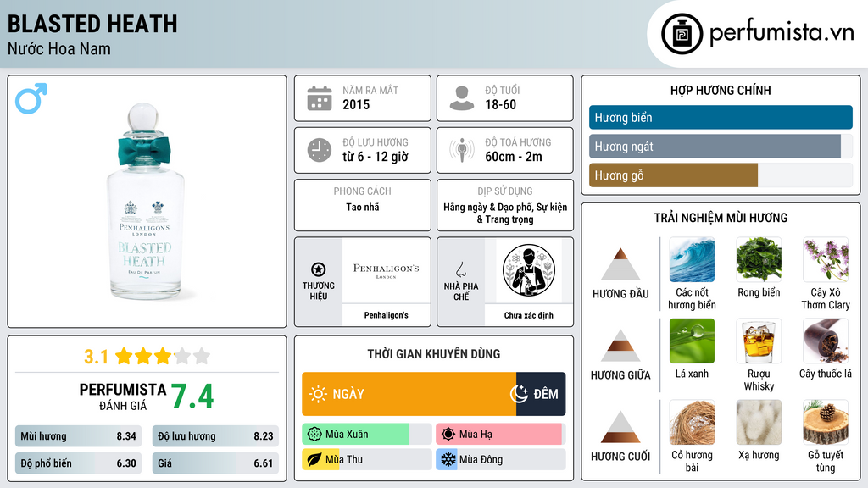
Task: Click the Đêm section of time bar
Action: point(541,394)
